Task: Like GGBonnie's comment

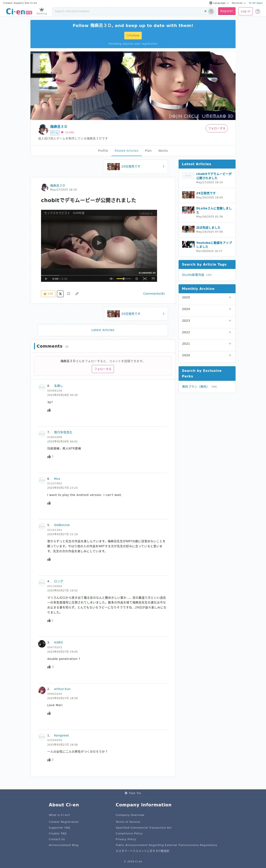Action: [x=49, y=559]
